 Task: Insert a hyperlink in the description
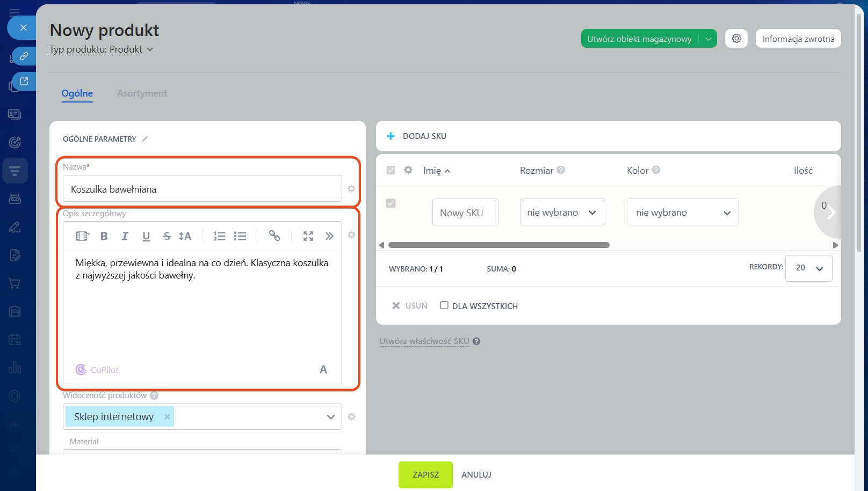tap(274, 236)
